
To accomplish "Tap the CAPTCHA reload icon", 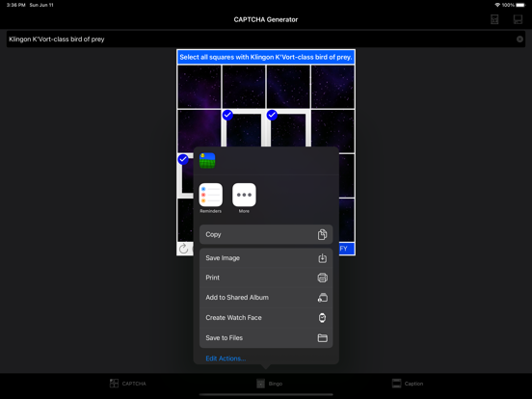I will (x=183, y=249).
